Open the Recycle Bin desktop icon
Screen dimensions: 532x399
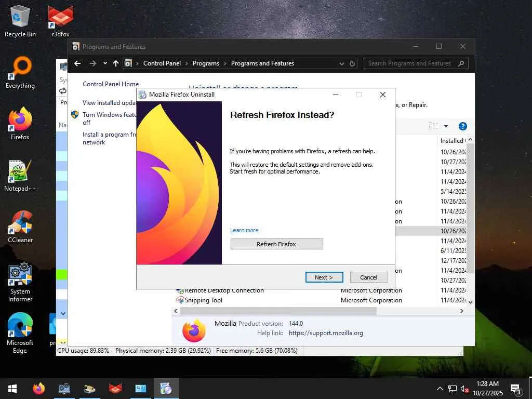[20, 21]
